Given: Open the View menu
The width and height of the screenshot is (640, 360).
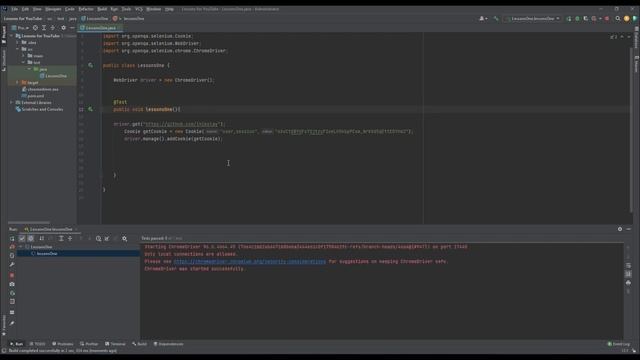Looking at the screenshot, I should (37, 9).
